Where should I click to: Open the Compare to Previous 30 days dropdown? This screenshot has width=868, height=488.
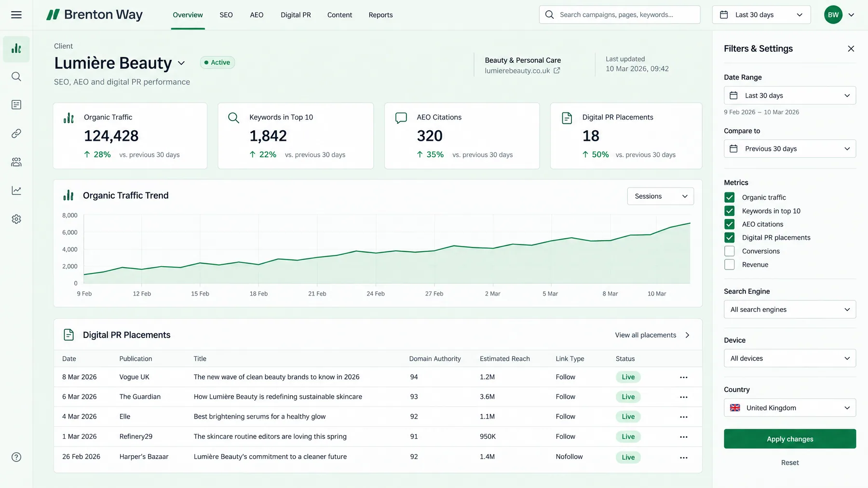(x=790, y=149)
